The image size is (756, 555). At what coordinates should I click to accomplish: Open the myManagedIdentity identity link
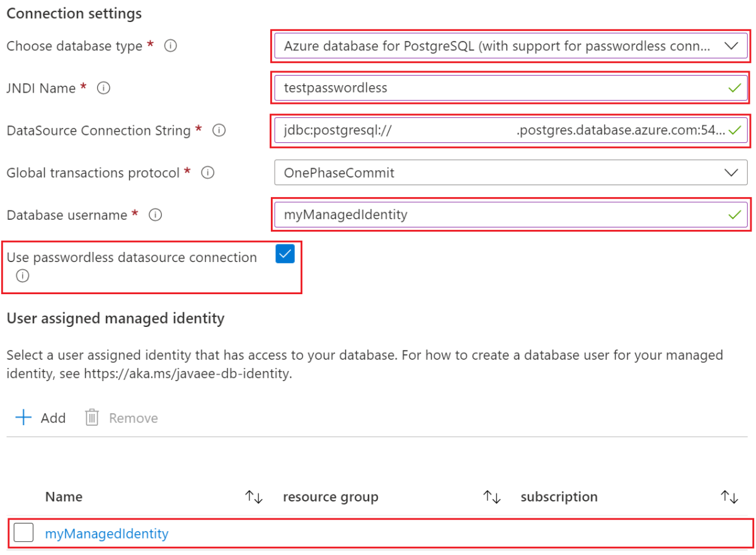(106, 534)
